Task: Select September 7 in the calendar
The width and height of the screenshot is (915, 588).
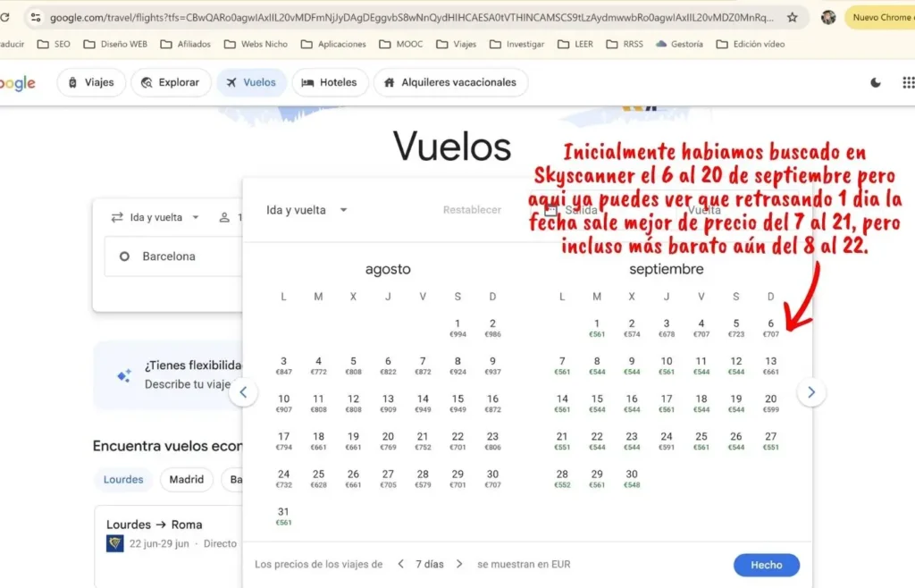Action: coord(562,365)
